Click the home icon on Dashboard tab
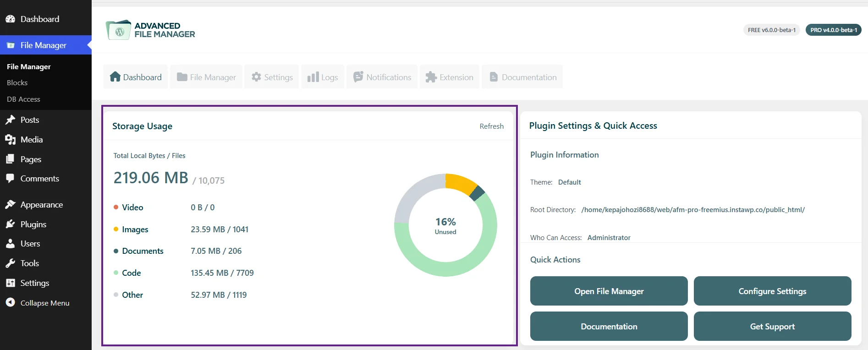868x350 pixels. 115,77
